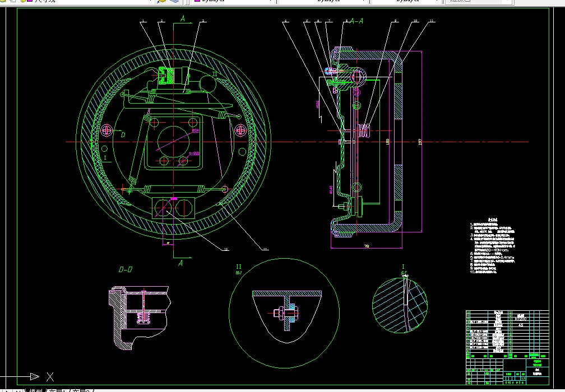Open the layer name dropdown arrow
Screen dimensions: 565x392
[151, 1]
